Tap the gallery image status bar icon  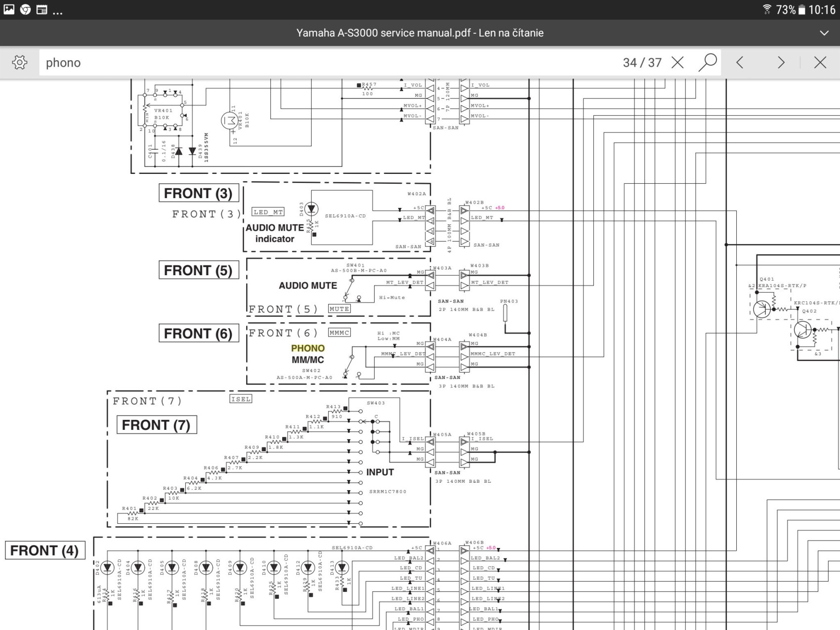pyautogui.click(x=9, y=9)
